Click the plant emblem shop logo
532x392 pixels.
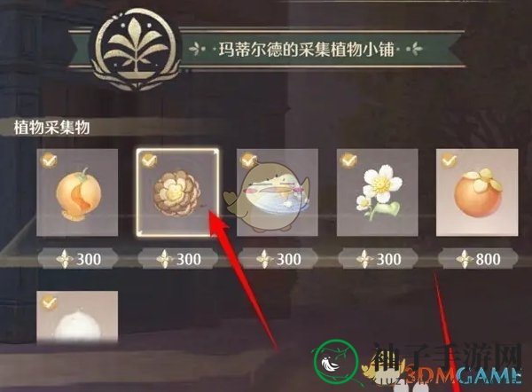click(136, 49)
